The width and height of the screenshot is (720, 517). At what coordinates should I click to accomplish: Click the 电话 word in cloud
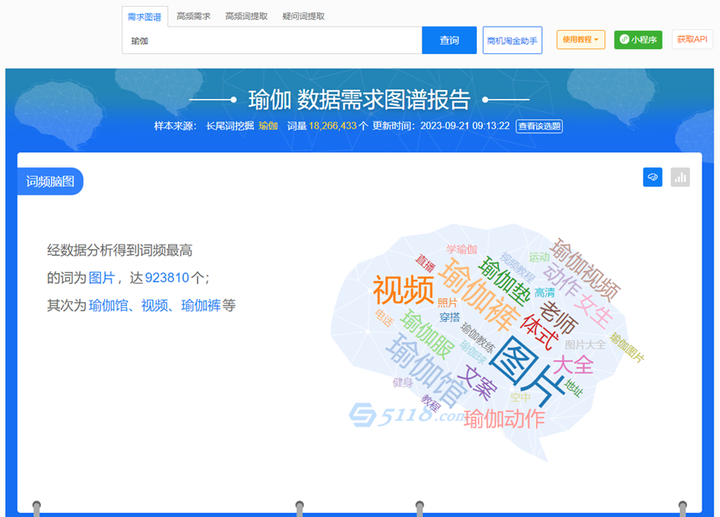384,318
